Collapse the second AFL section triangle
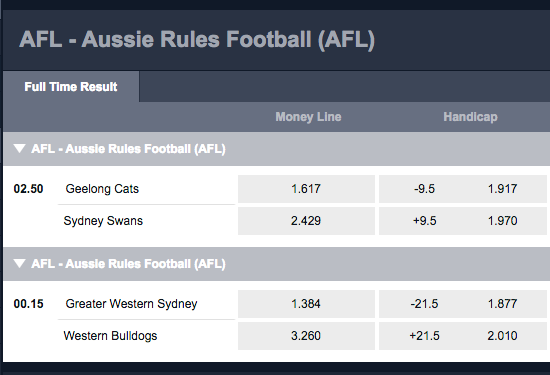Viewport: 550px width, 375px height. [x=19, y=263]
